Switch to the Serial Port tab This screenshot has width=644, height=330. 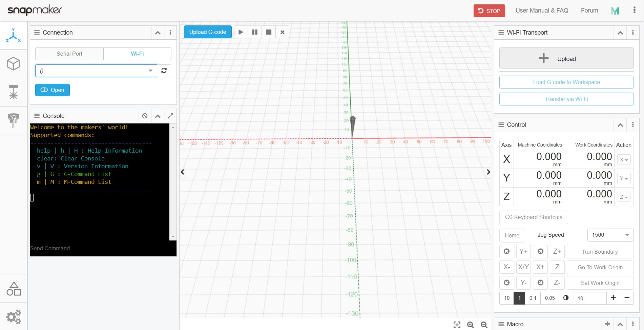69,54
